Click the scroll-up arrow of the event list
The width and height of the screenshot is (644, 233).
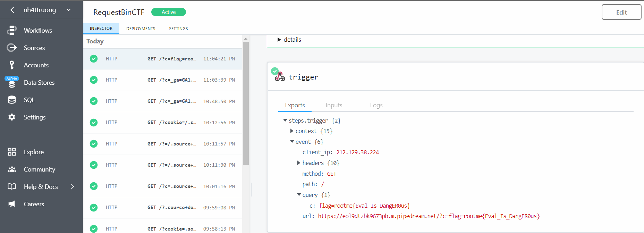[x=246, y=39]
